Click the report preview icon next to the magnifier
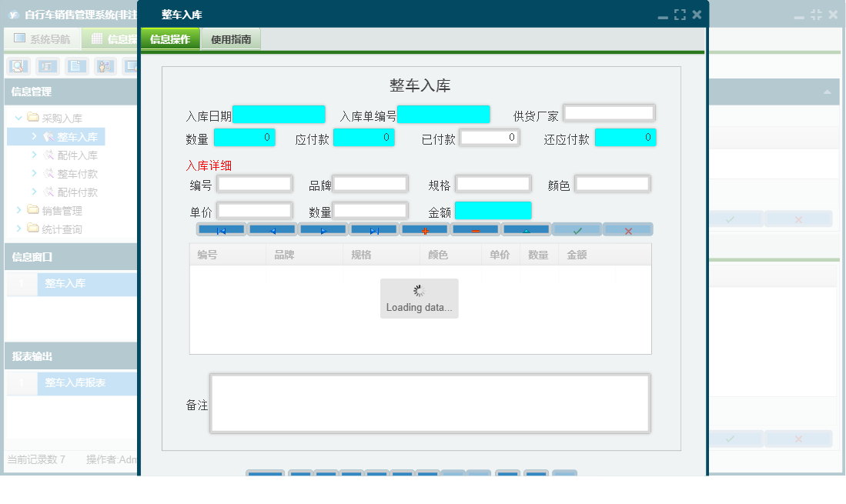Screen dimensions: 846x504 46,66
